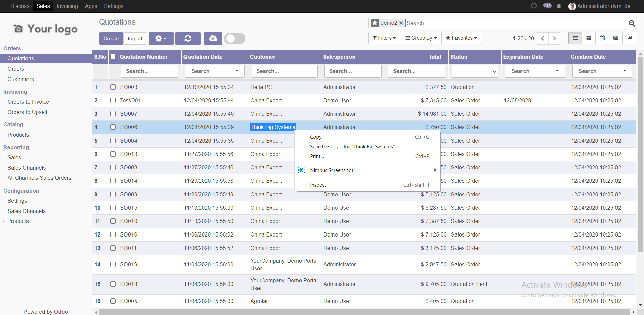This screenshot has height=315, width=644.
Task: Choose Copy from the context menu
Action: tap(316, 137)
